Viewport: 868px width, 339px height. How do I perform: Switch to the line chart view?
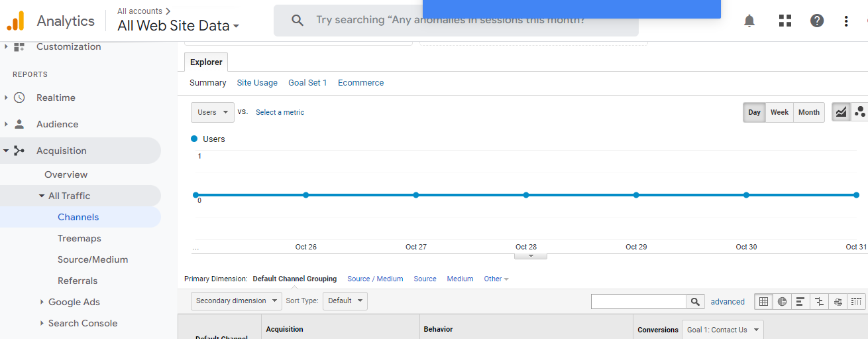(841, 112)
